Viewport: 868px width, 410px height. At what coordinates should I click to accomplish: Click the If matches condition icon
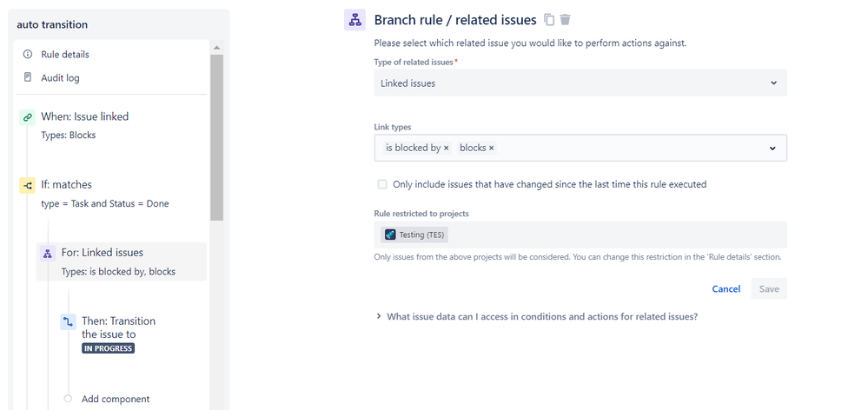point(27,186)
